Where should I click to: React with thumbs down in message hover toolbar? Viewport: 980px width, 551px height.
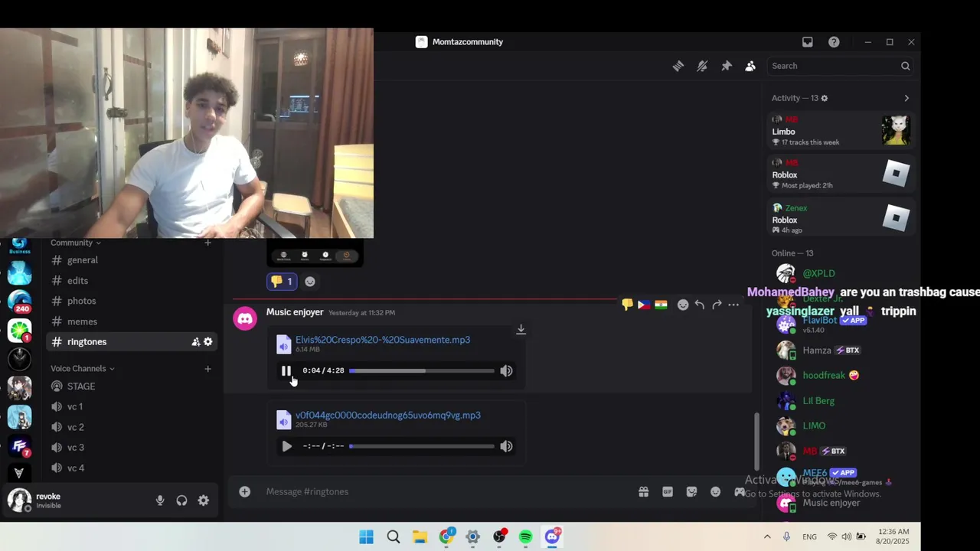tap(628, 305)
